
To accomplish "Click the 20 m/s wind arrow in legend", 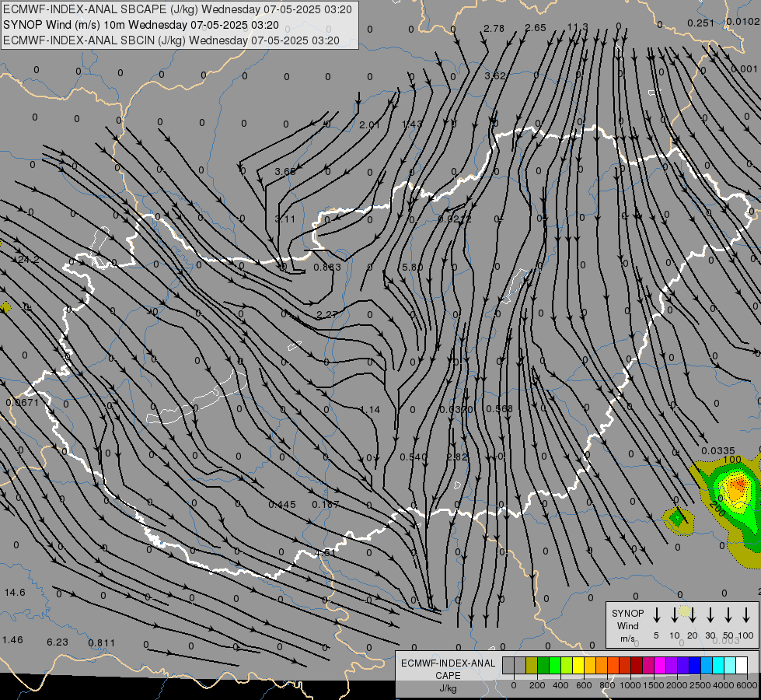I will 693,614.
